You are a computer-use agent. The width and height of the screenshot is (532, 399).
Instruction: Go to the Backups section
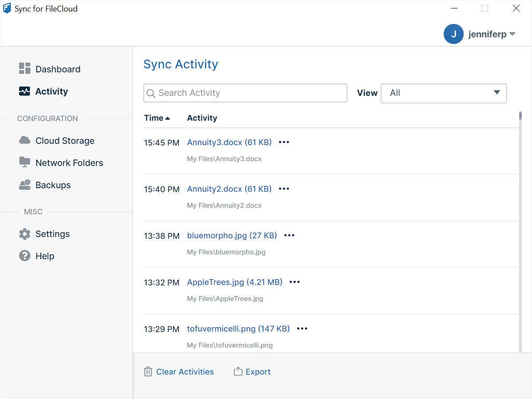point(53,185)
